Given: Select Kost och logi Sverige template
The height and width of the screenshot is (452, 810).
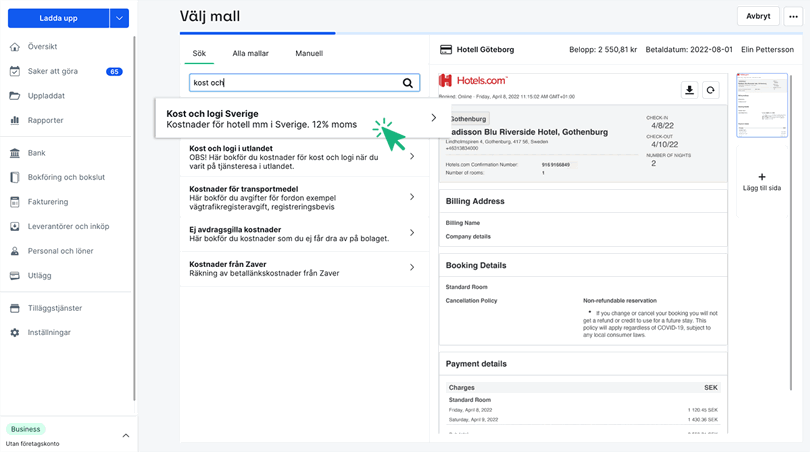Looking at the screenshot, I should [x=300, y=119].
